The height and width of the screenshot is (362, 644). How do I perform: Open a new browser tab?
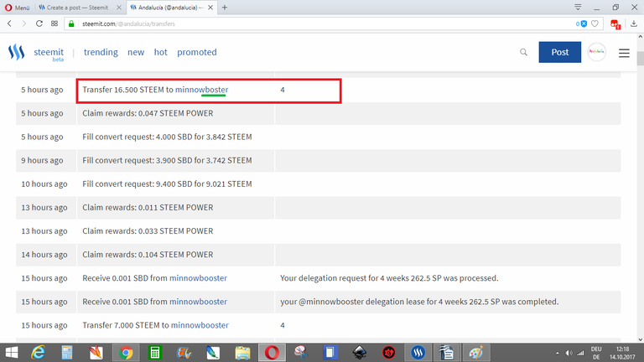pos(225,8)
